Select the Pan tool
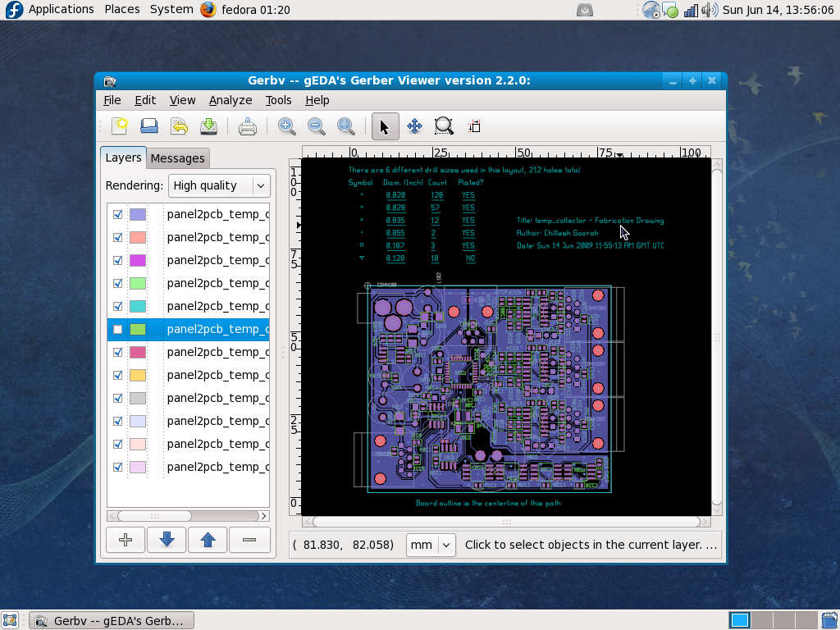This screenshot has width=840, height=630. tap(414, 126)
